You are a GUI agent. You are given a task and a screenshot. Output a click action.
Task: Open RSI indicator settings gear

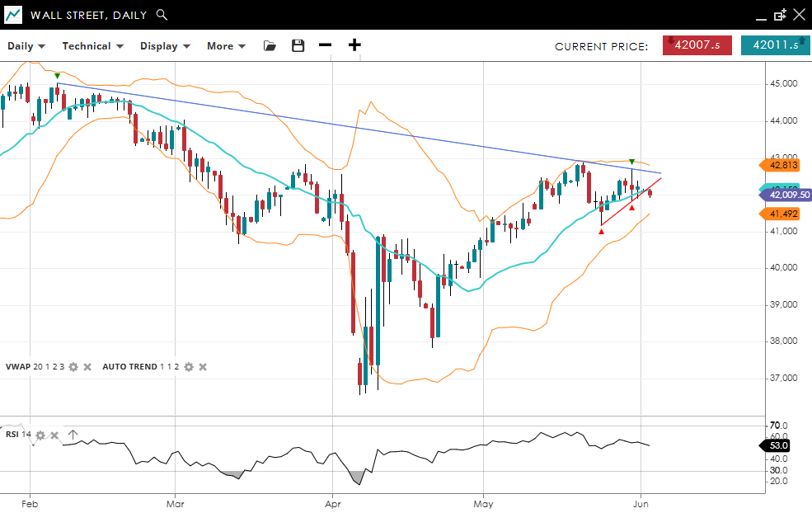click(40, 435)
